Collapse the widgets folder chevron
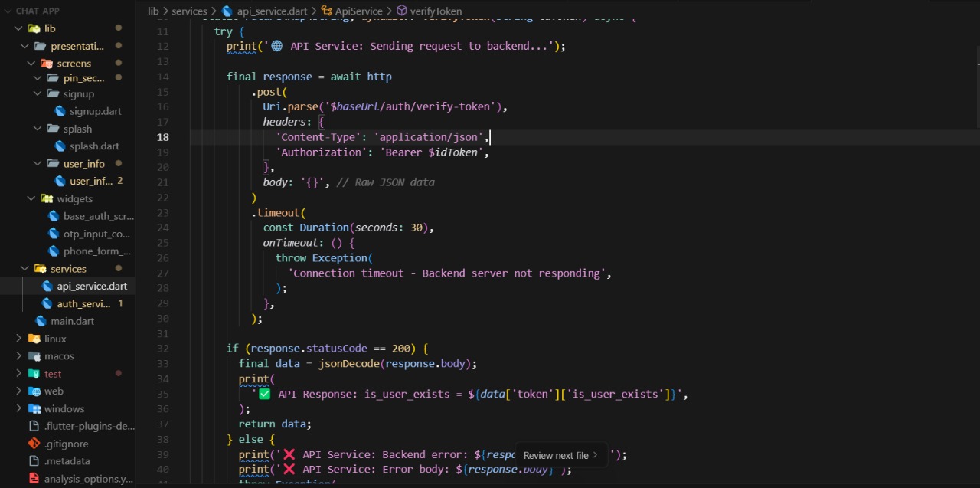 click(x=31, y=198)
